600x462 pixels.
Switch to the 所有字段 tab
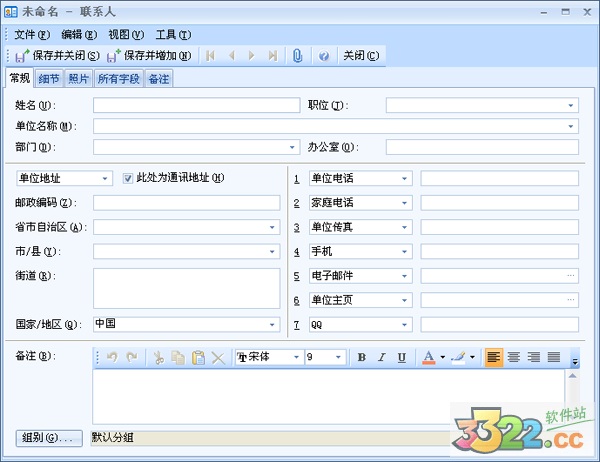(119, 79)
